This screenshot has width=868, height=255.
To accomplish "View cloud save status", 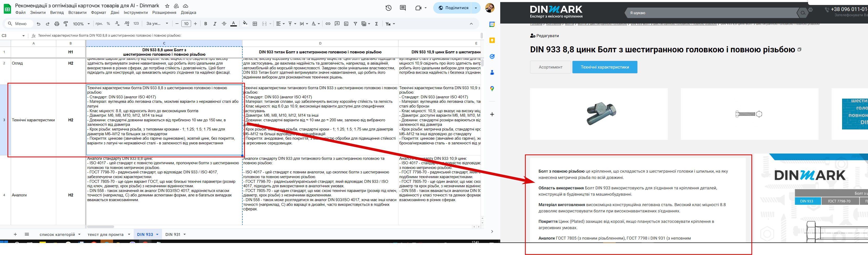I will click(185, 6).
